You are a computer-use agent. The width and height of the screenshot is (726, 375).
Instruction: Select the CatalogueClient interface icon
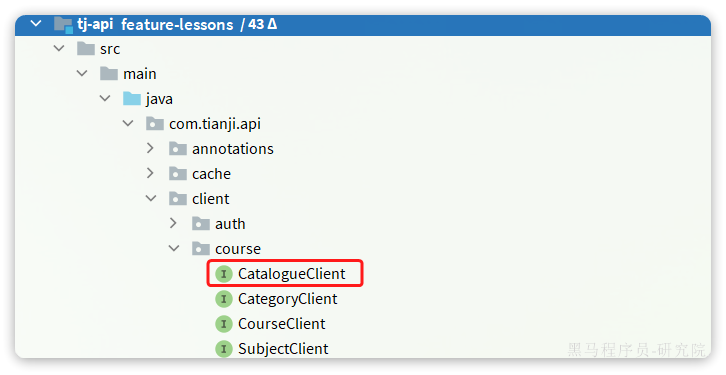click(x=224, y=274)
